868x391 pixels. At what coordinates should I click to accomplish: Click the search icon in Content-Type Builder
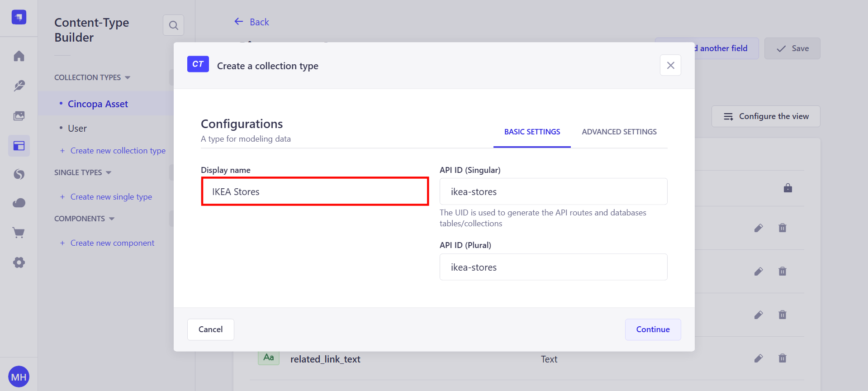point(173,25)
